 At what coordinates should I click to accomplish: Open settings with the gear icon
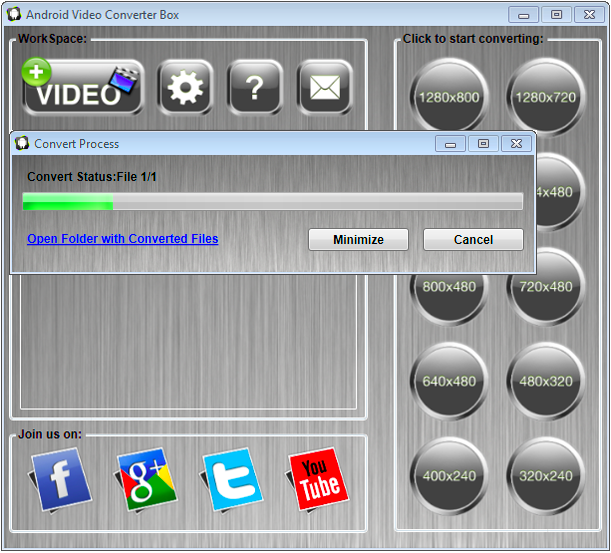[x=185, y=87]
